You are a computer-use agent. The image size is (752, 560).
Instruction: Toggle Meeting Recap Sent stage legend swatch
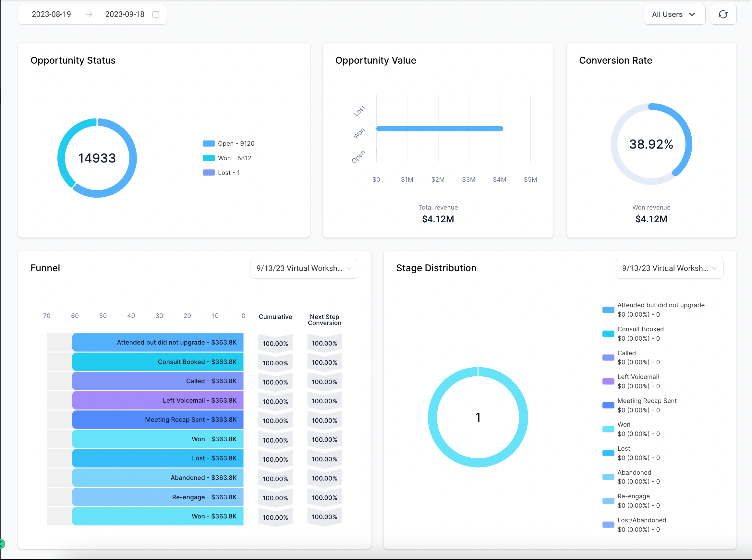coord(608,405)
